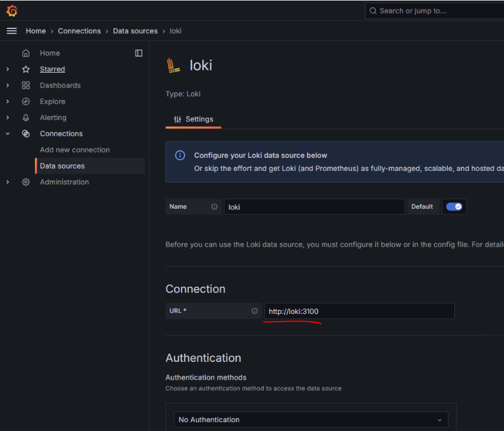This screenshot has height=431, width=504.
Task: Click the URL field info icon
Action: point(254,311)
